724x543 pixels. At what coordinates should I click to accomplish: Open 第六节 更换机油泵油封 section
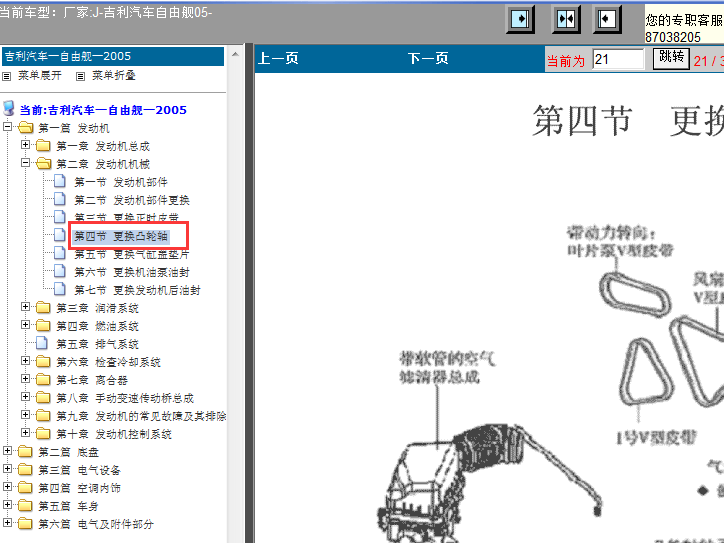tap(132, 272)
